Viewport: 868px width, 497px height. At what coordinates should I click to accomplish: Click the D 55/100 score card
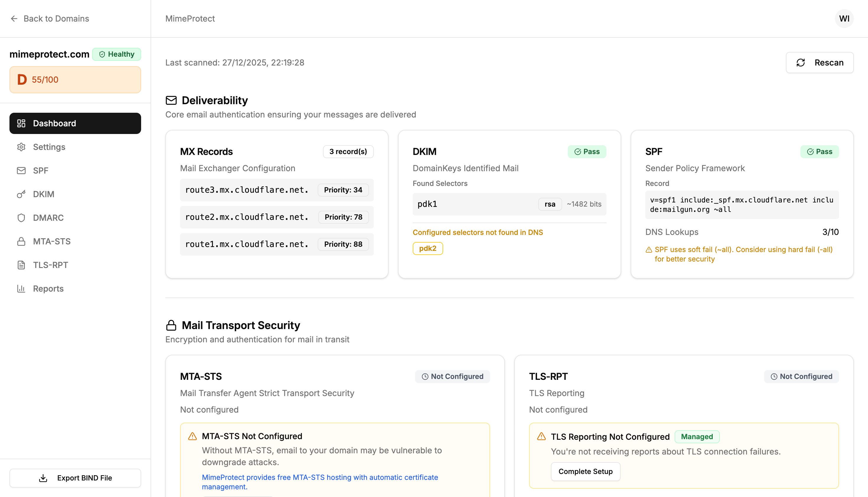click(x=75, y=79)
